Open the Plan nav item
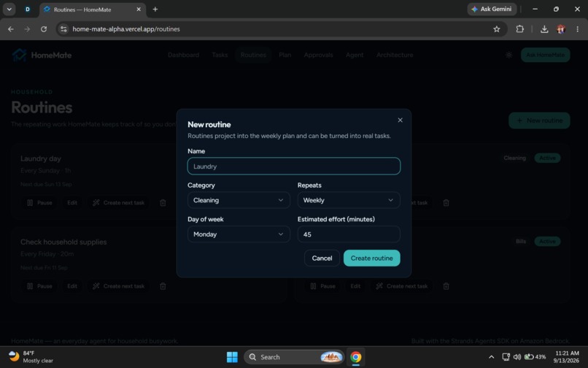This screenshot has height=368, width=588. pos(285,55)
